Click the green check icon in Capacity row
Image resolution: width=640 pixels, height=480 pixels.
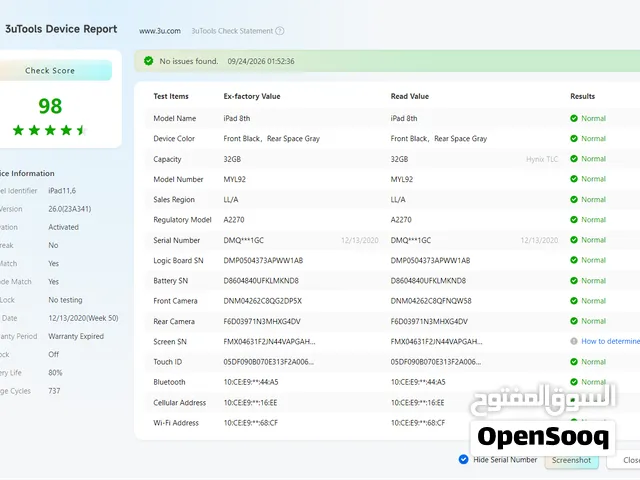[x=574, y=159]
